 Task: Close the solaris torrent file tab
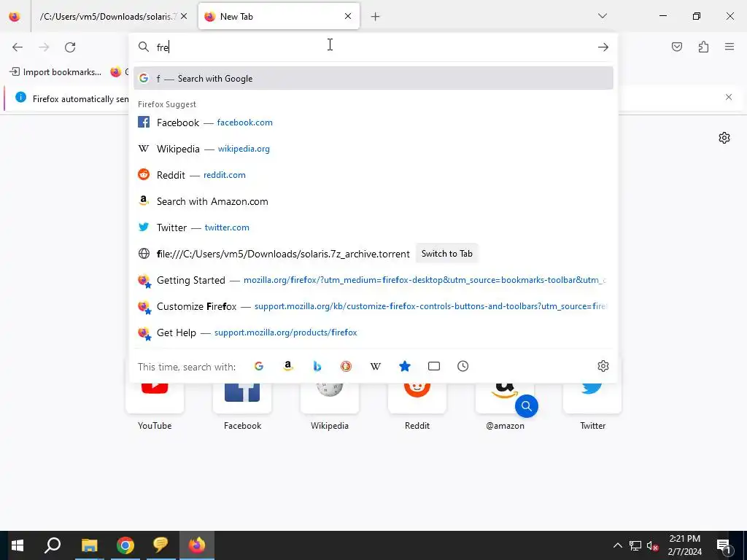[184, 16]
